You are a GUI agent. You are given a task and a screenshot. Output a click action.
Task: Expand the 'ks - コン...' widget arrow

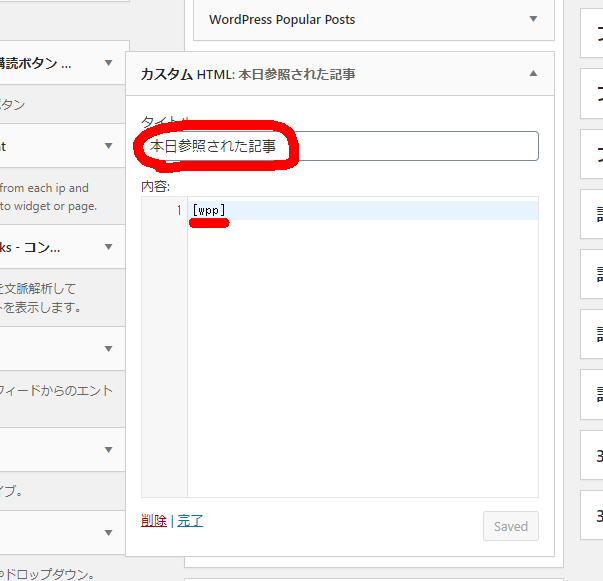pos(108,247)
